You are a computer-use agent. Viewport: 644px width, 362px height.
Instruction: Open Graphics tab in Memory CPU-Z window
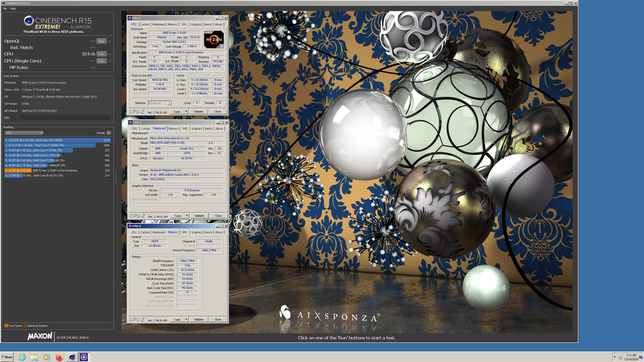coord(196,232)
